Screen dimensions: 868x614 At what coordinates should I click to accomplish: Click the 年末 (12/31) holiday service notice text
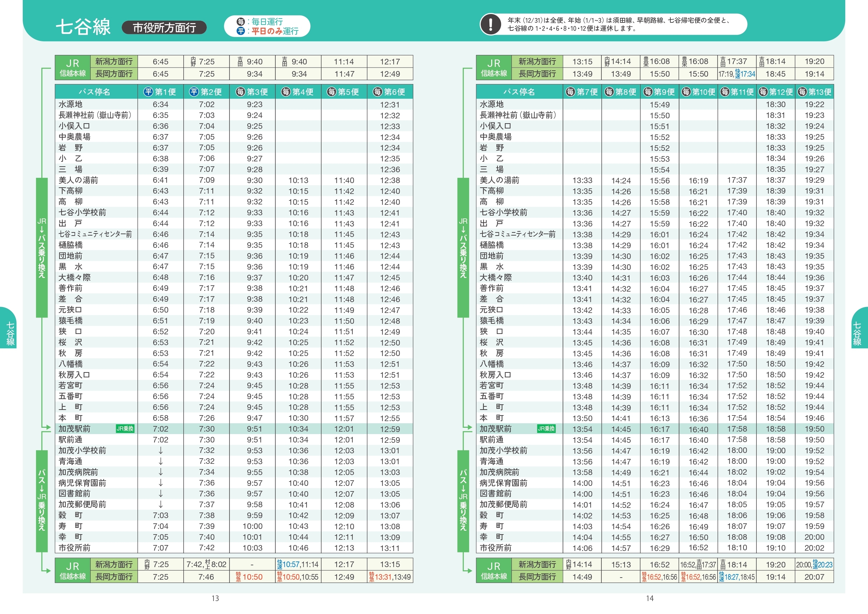[619, 24]
